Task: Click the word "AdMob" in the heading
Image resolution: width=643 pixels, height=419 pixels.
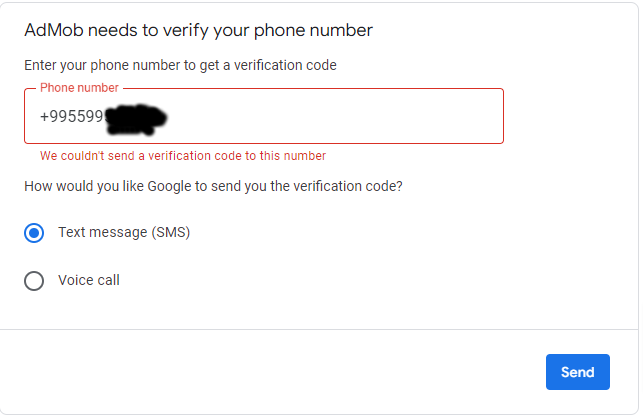Action: click(50, 30)
